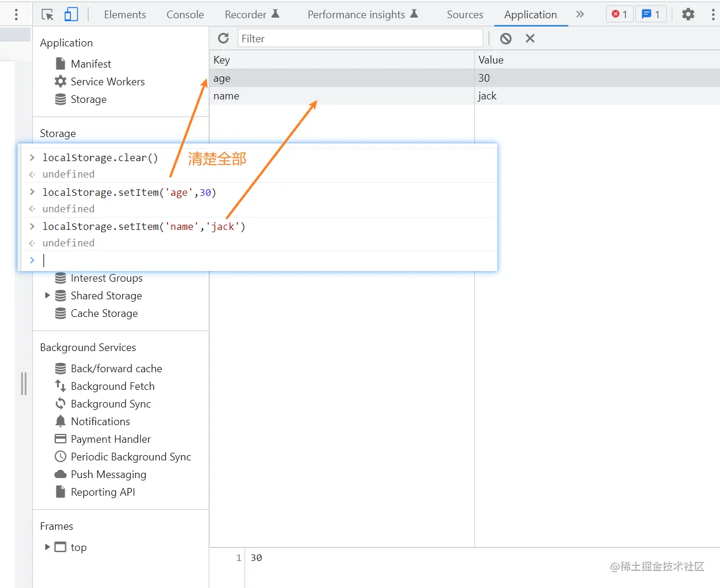Expand the Shared Storage tree node
720x588 pixels.
pyautogui.click(x=47, y=295)
